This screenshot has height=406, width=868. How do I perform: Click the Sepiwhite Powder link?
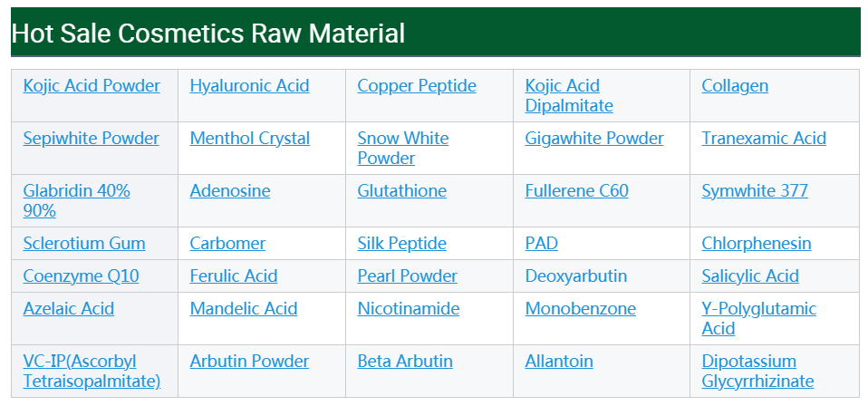tap(91, 139)
